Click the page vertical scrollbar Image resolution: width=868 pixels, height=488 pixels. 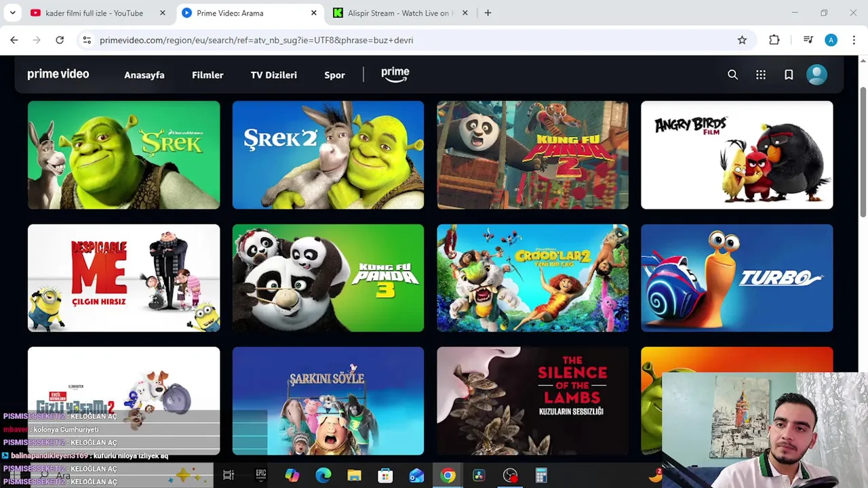point(863,152)
